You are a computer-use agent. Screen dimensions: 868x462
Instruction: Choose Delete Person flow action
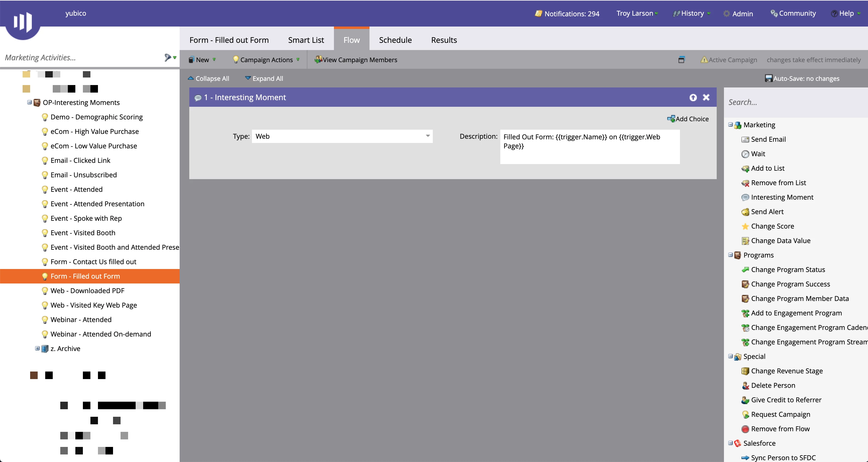[773, 385]
